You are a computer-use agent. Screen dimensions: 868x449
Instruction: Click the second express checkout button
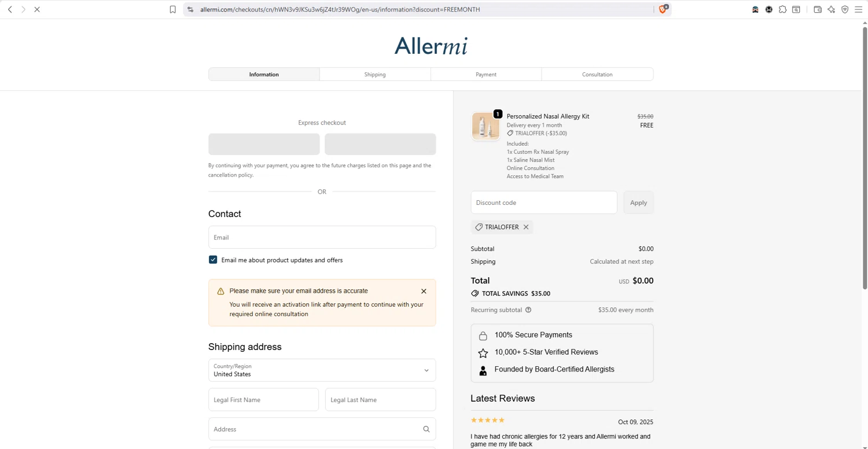click(380, 144)
